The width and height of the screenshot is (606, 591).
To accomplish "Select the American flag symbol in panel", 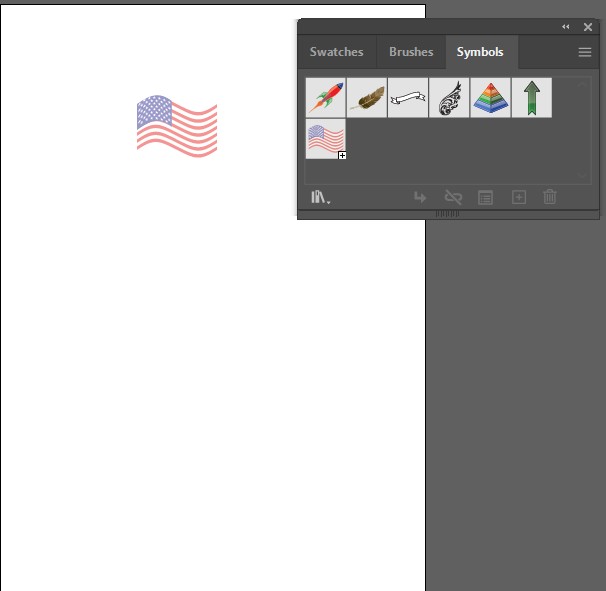I will click(325, 139).
